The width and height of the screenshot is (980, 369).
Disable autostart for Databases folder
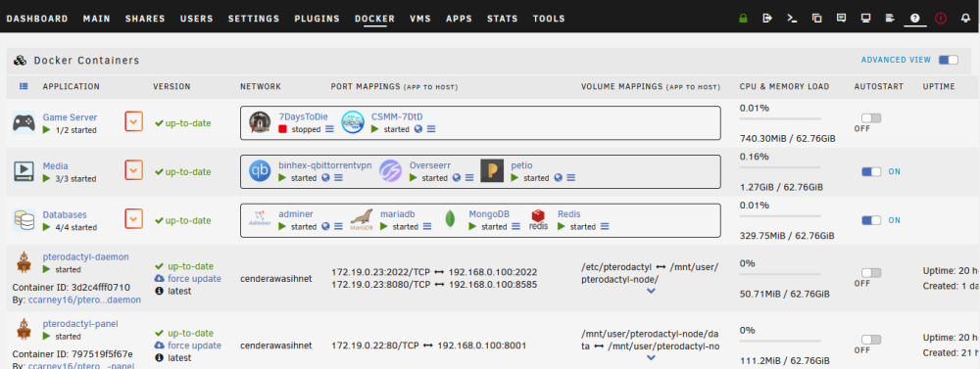[871, 220]
